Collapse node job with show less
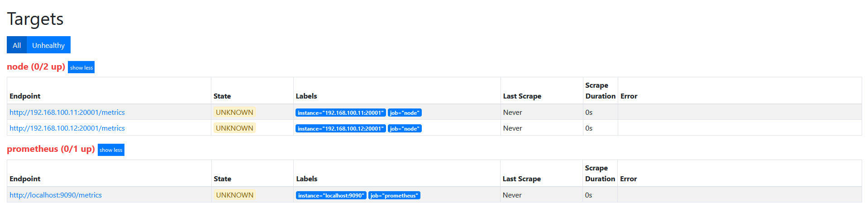Viewport: 868px width, 207px height. (81, 67)
